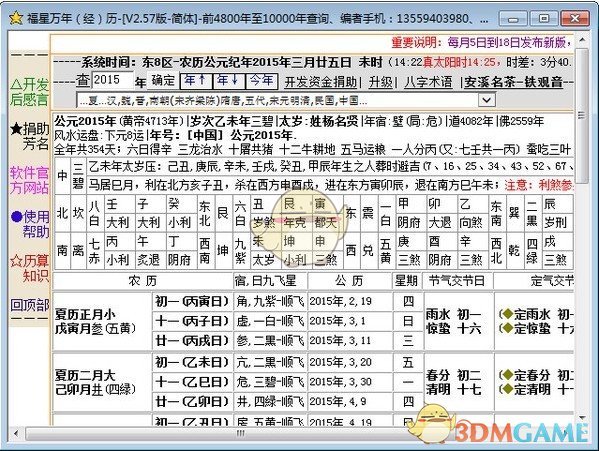Click 八白 cell in 北坎 row
Screen dimensions: 599x451
[94, 213]
